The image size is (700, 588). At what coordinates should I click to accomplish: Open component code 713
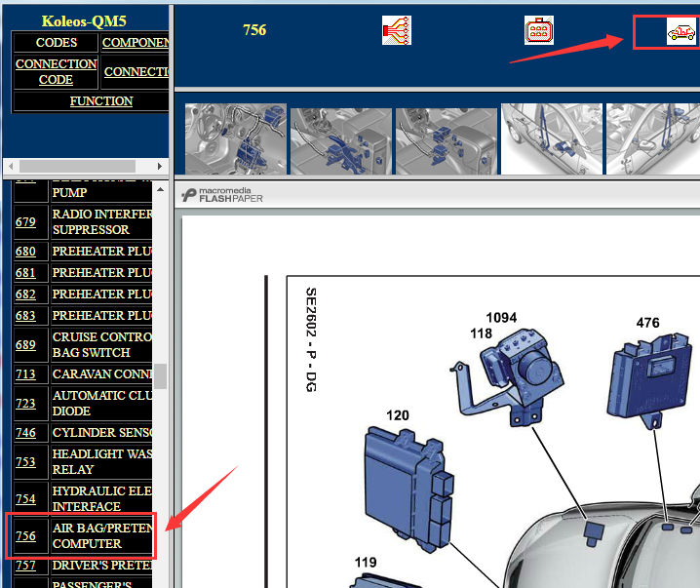pos(25,374)
